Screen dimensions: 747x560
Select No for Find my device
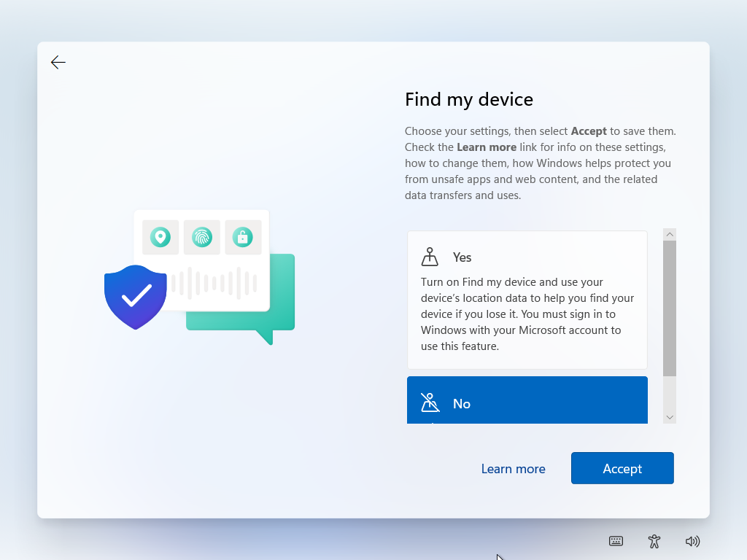point(527,400)
